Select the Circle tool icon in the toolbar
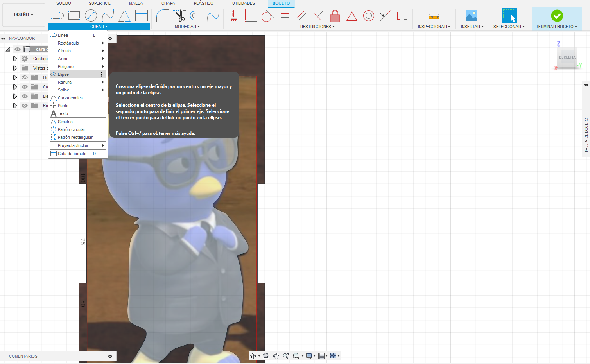The image size is (590, 364). coord(91,16)
